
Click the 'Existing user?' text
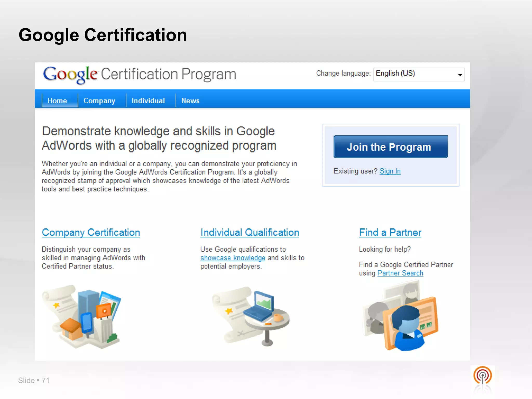[355, 171]
